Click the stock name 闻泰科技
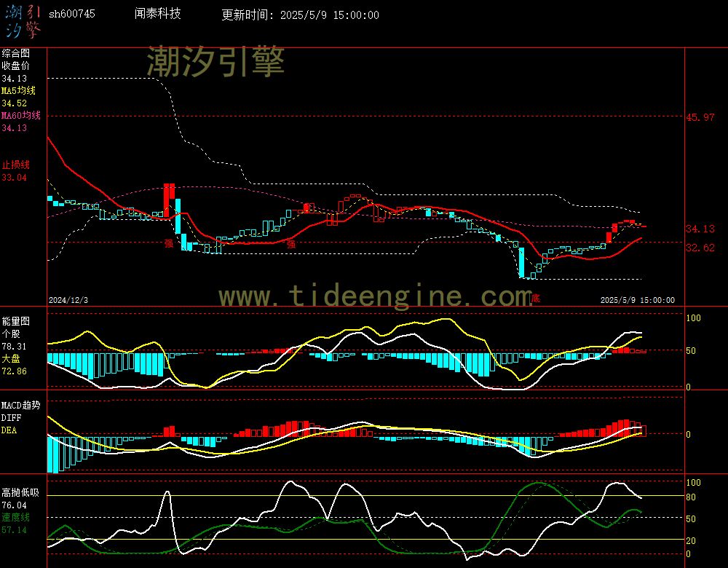The width and height of the screenshot is (728, 568). click(x=157, y=13)
